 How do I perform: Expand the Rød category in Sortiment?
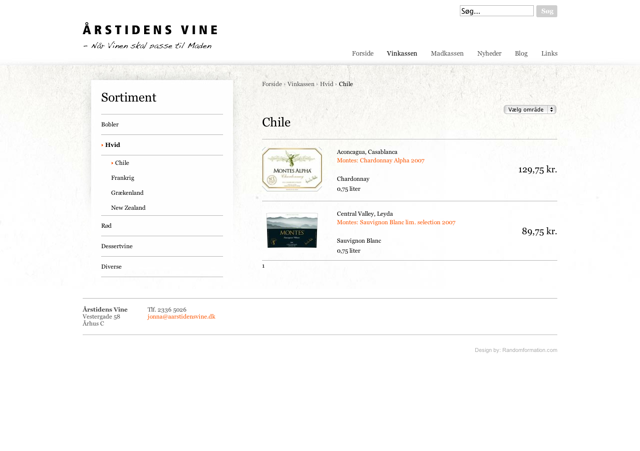coord(106,226)
